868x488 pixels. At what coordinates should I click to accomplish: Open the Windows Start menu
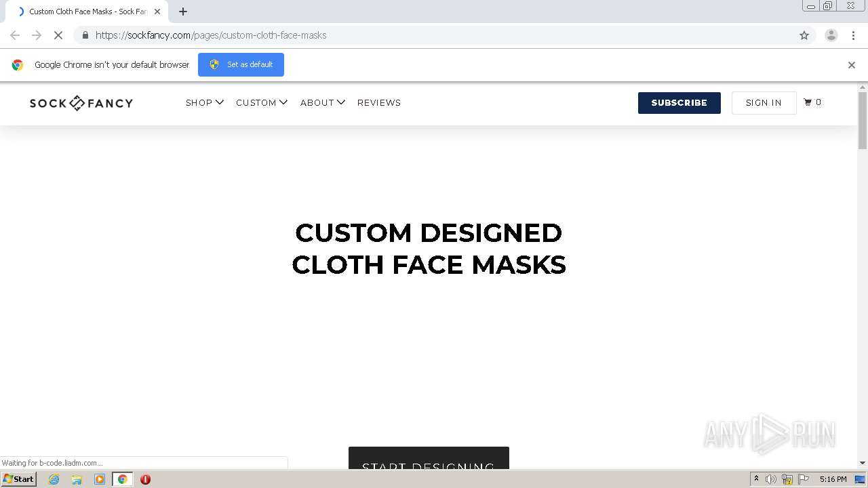(x=19, y=479)
